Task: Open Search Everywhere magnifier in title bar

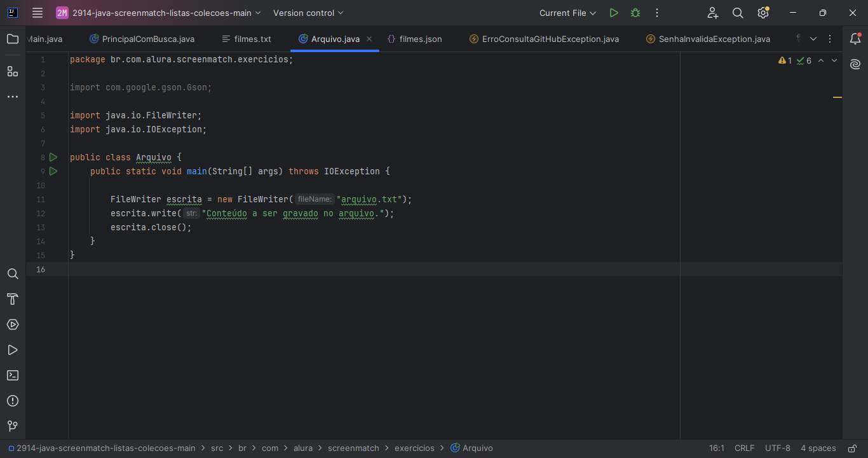Action: tap(738, 13)
